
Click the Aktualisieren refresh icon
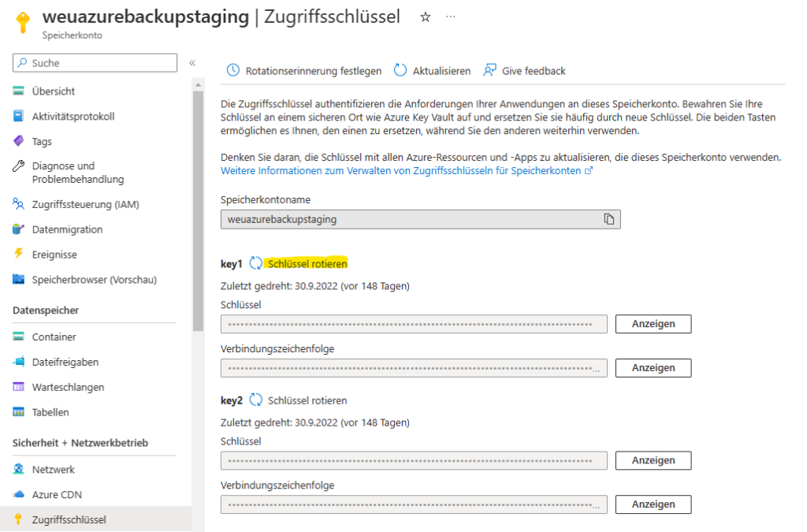pyautogui.click(x=400, y=70)
